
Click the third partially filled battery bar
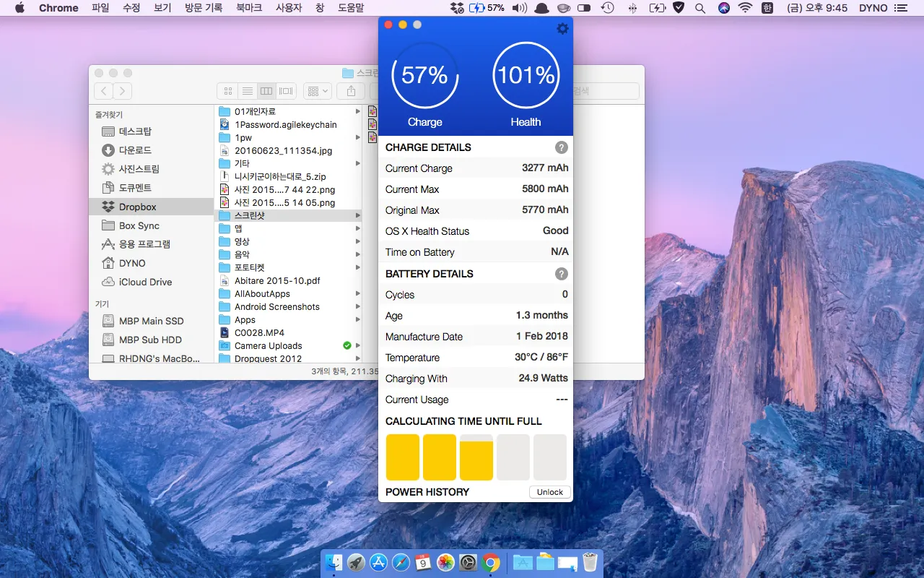click(x=476, y=458)
